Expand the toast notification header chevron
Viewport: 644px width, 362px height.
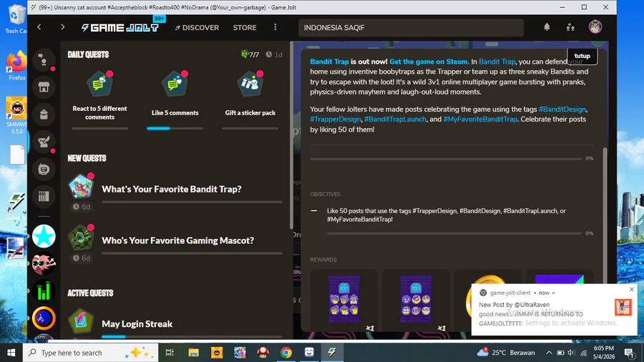(x=554, y=293)
